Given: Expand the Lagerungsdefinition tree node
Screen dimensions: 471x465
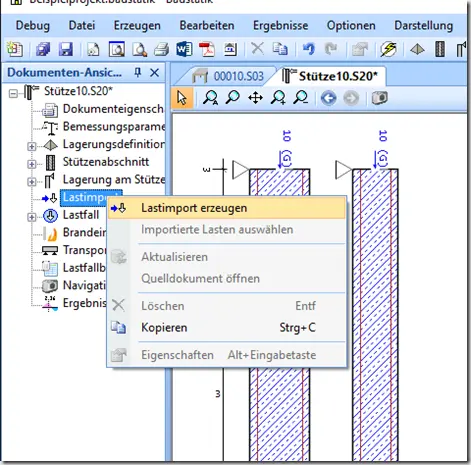Looking at the screenshot, I should [32, 146].
